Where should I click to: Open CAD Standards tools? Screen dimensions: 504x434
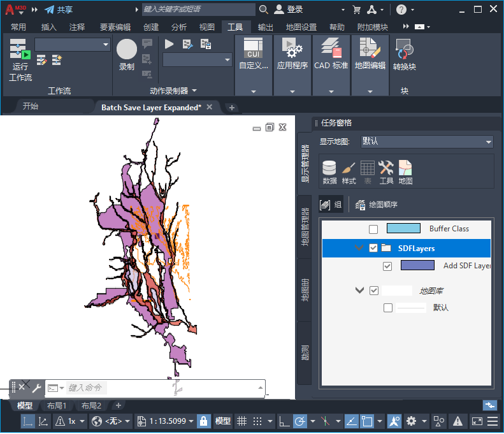click(331, 48)
